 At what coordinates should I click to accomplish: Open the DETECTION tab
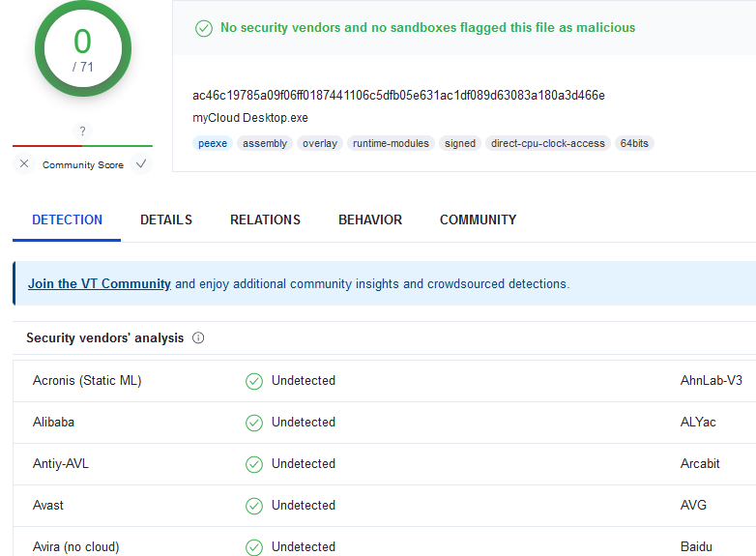coord(67,219)
